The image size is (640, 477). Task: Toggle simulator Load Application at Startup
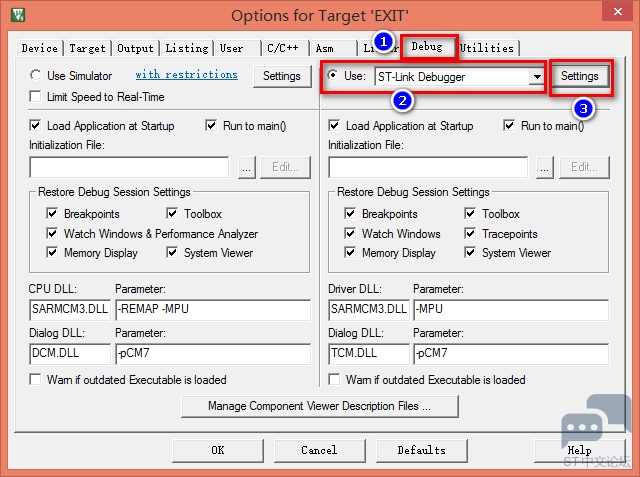coord(36,125)
